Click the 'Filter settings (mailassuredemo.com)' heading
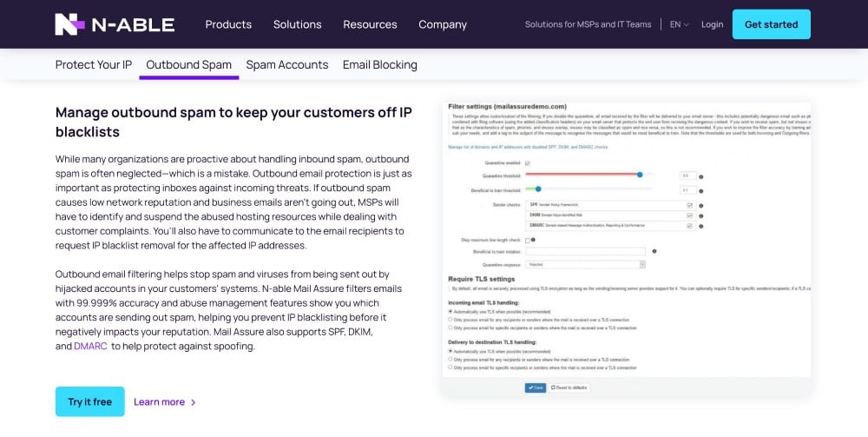This screenshot has width=868, height=437. click(507, 106)
